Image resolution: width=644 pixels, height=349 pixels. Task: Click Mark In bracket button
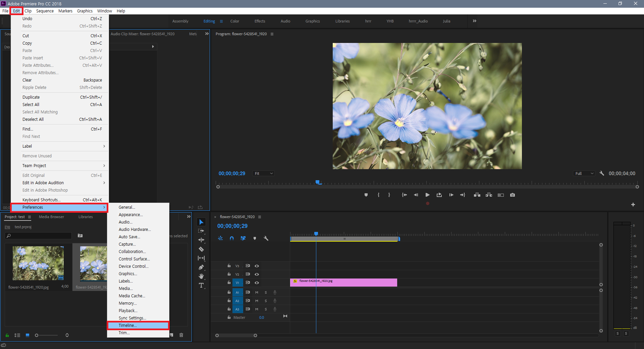click(378, 195)
